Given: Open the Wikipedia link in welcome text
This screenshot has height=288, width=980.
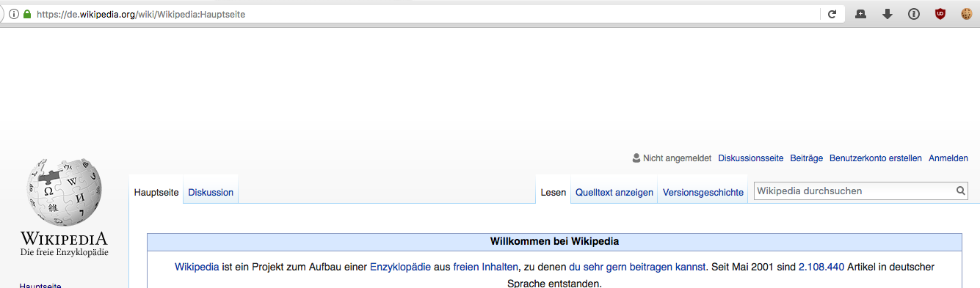Looking at the screenshot, I should tap(197, 267).
